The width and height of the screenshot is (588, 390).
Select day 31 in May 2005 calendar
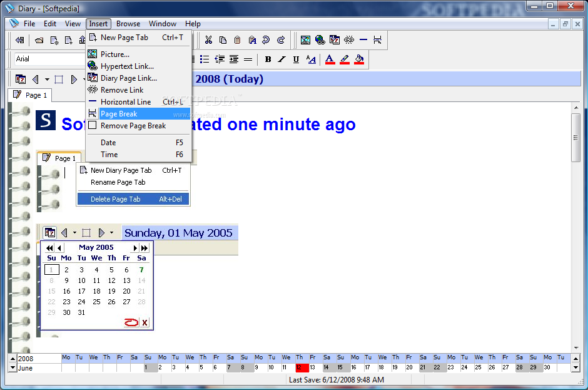(x=81, y=312)
